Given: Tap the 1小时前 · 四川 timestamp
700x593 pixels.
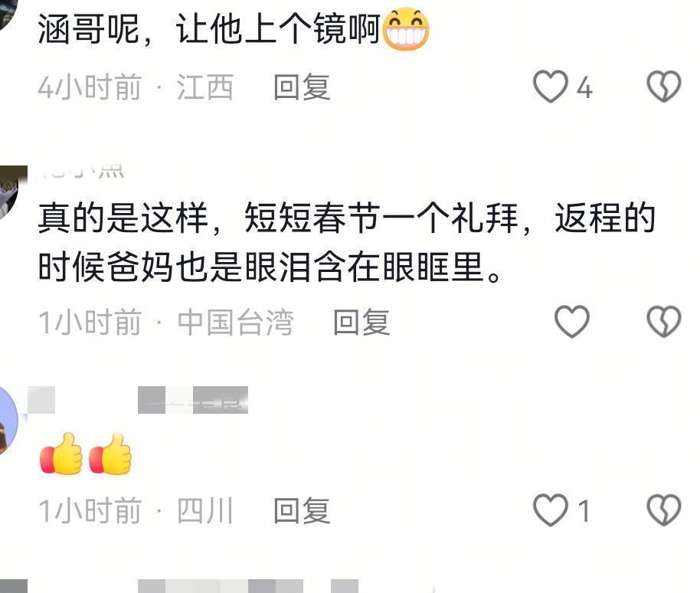Looking at the screenshot, I should click(136, 511).
